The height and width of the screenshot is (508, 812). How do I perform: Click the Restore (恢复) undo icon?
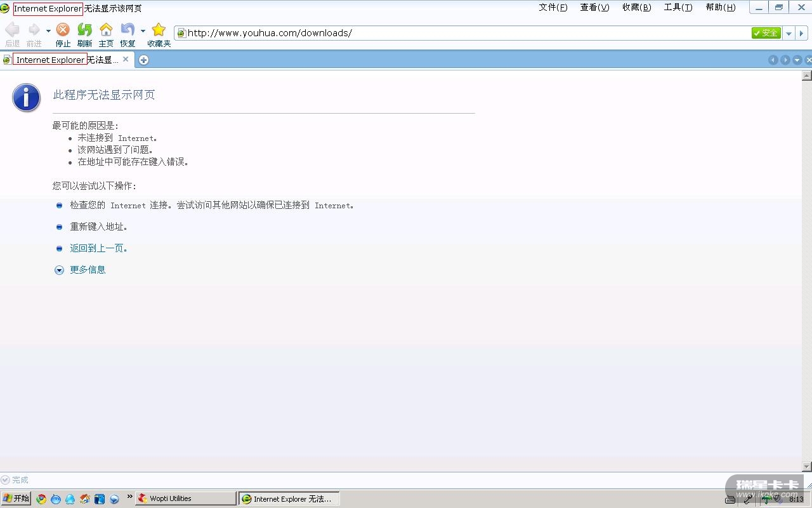[x=128, y=30]
